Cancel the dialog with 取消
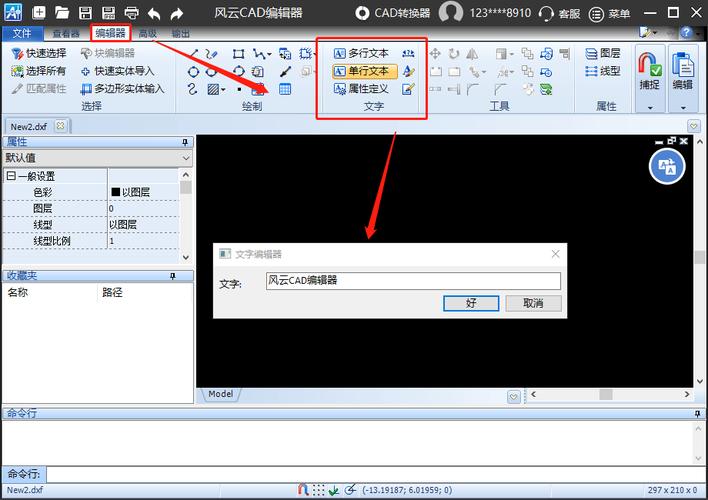This screenshot has height=500, width=708. (533, 303)
